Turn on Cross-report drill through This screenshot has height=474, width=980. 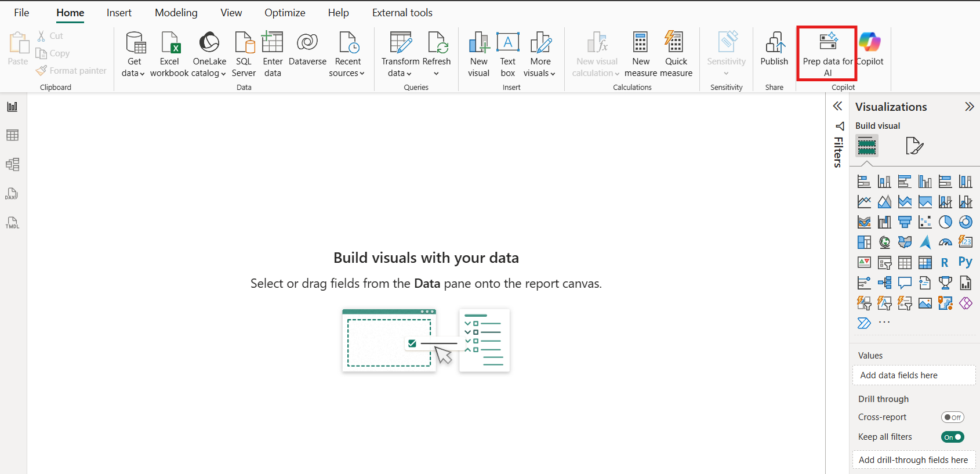click(952, 417)
